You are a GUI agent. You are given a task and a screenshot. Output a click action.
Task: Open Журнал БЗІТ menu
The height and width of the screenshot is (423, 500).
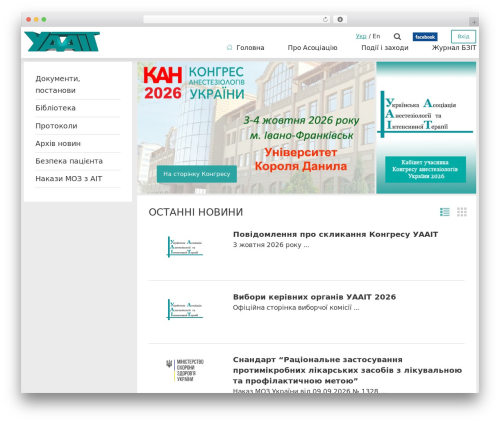(x=454, y=48)
